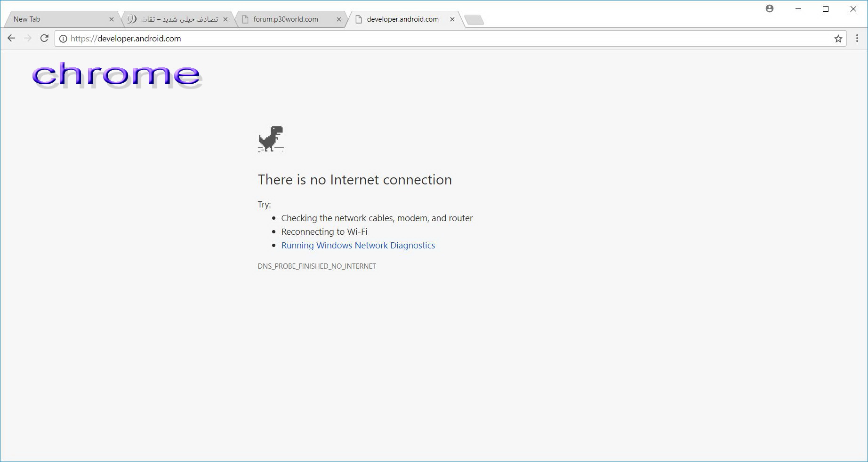Click 'Checking the network cables, modem, and router'
This screenshot has height=462, width=868.
point(377,218)
